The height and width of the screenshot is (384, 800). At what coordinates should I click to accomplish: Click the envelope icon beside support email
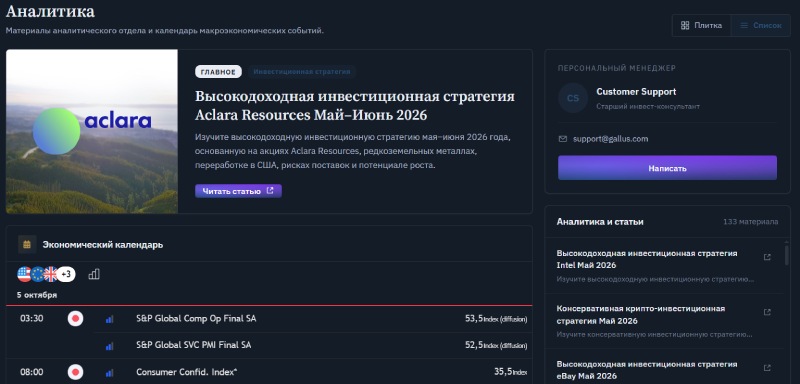(563, 139)
